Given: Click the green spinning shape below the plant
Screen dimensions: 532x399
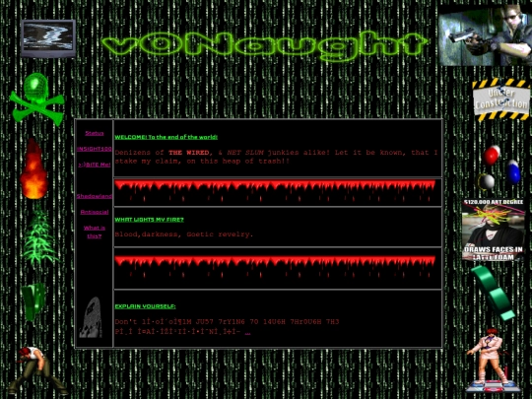Looking at the screenshot, I should [33, 301].
